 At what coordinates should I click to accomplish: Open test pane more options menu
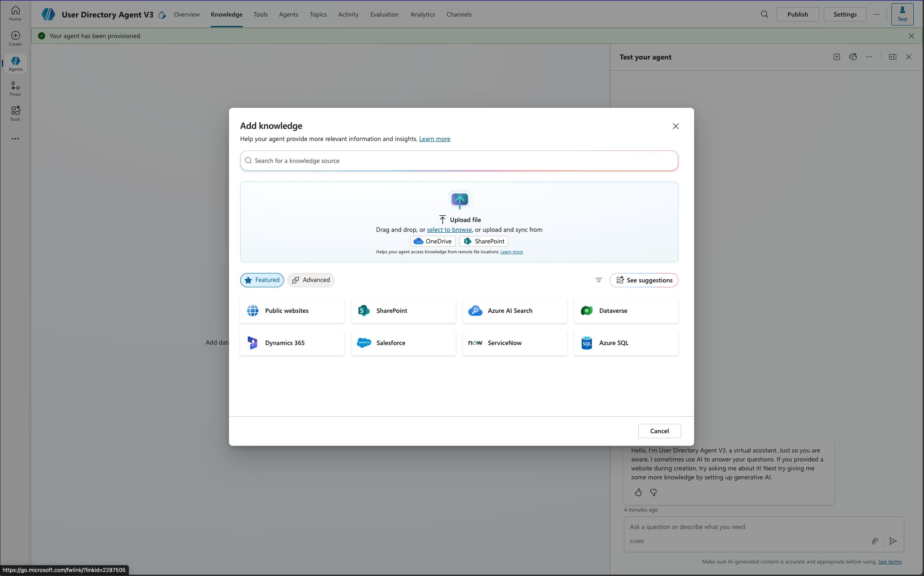pyautogui.click(x=869, y=57)
